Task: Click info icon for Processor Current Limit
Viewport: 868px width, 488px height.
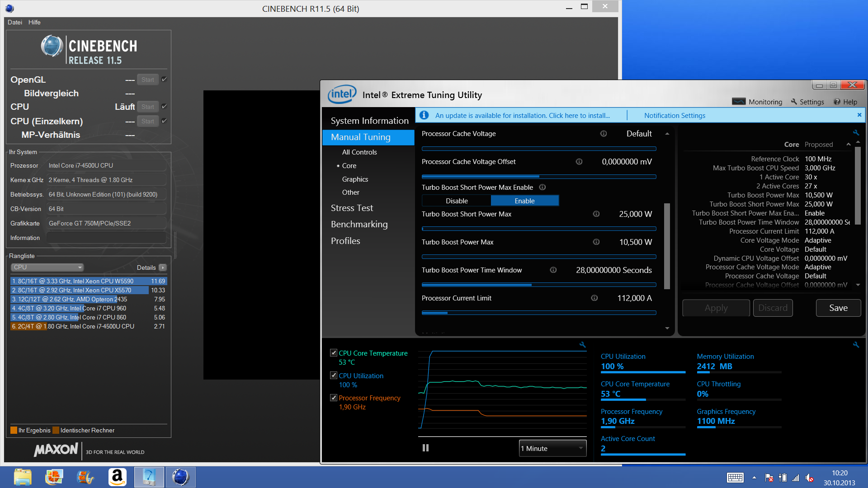Action: [x=594, y=298]
